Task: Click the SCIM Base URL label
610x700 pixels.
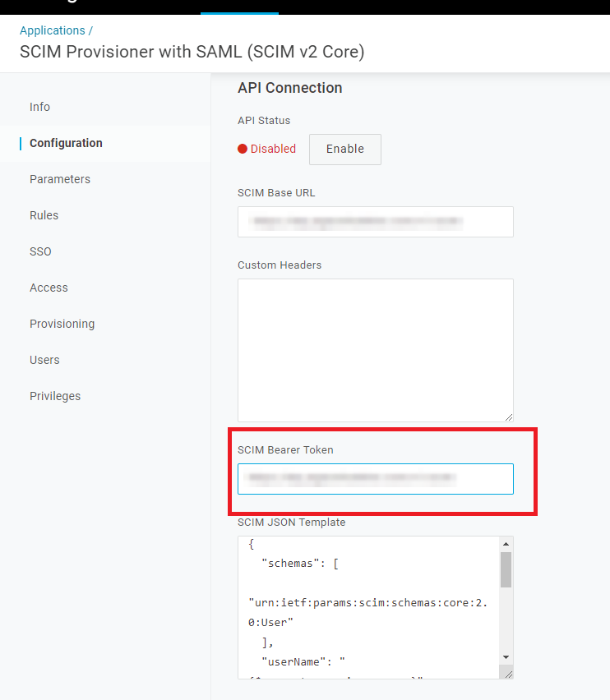Action: 276,193
